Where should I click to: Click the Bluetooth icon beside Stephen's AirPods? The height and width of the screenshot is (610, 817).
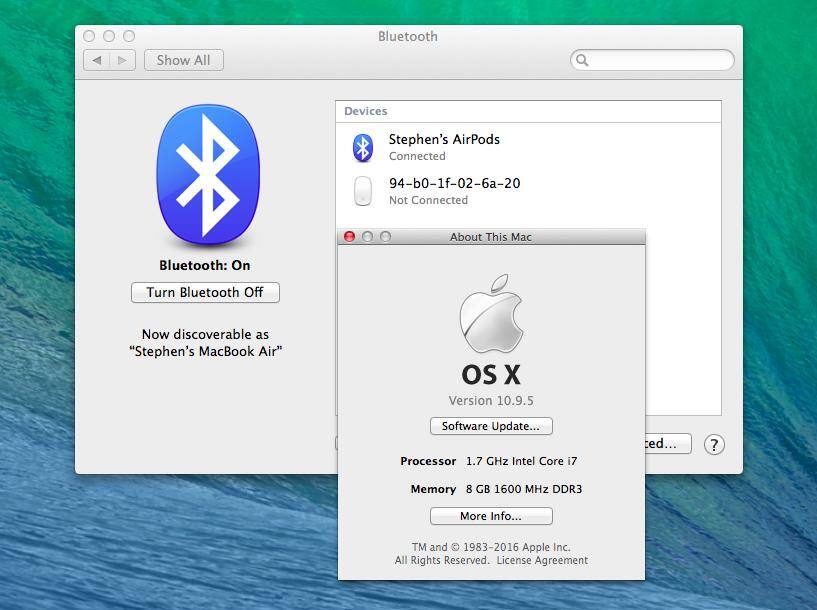(x=363, y=147)
